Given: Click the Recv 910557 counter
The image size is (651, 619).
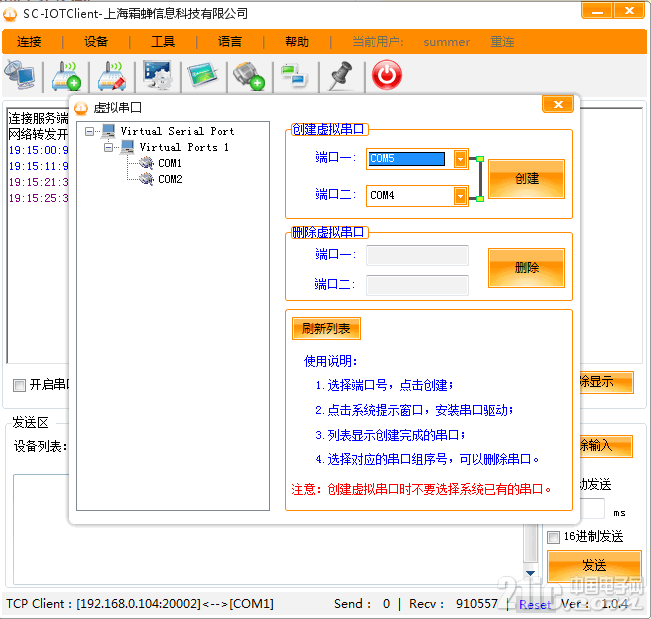Looking at the screenshot, I should tap(453, 604).
